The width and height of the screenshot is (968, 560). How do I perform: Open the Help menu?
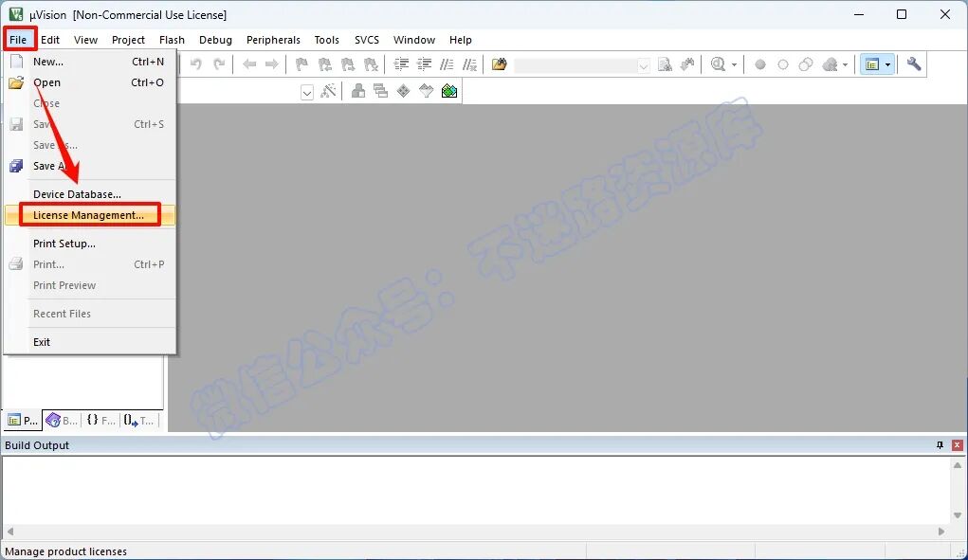(x=461, y=40)
